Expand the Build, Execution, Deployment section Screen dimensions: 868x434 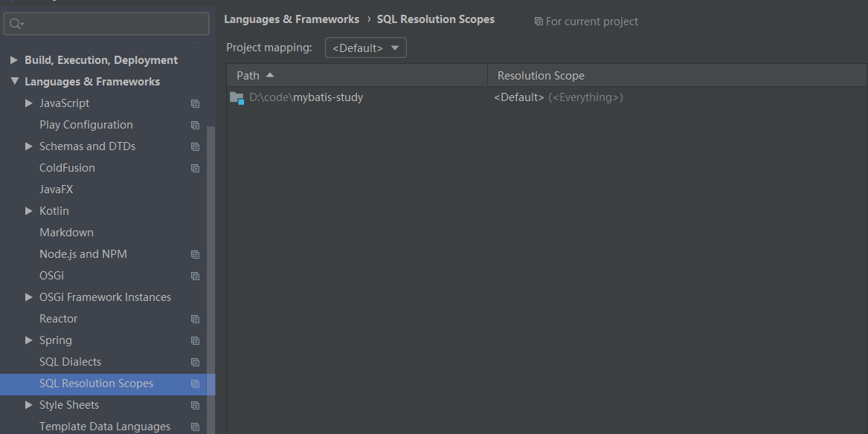click(x=14, y=59)
